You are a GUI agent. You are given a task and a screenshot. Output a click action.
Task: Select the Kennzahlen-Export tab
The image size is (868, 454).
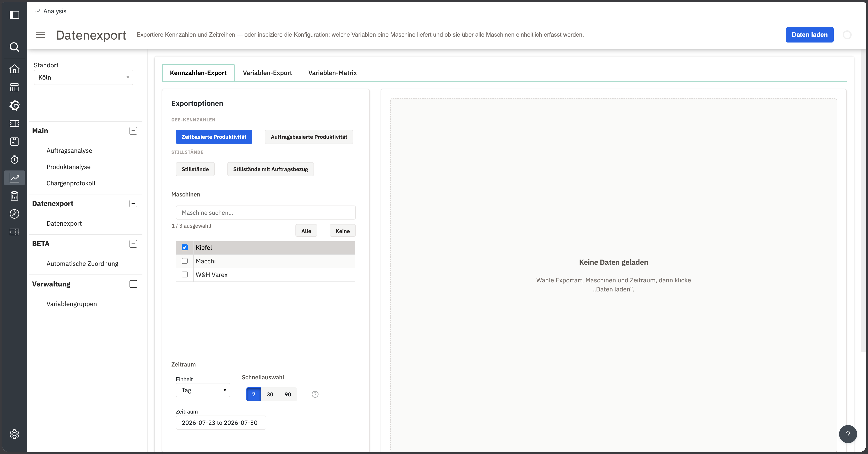(198, 73)
